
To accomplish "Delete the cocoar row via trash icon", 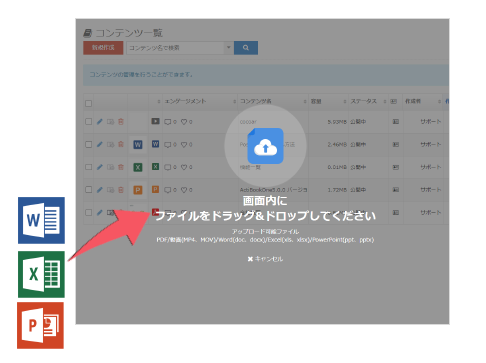I will (121, 122).
